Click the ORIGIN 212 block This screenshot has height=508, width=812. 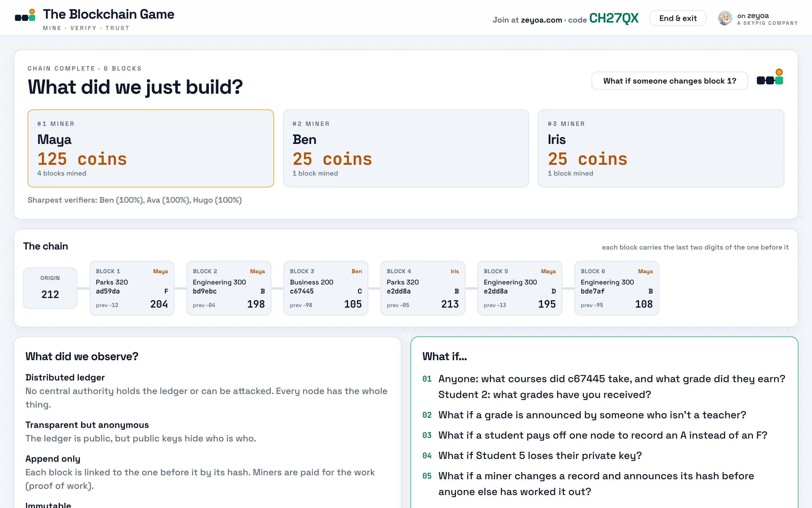(50, 288)
